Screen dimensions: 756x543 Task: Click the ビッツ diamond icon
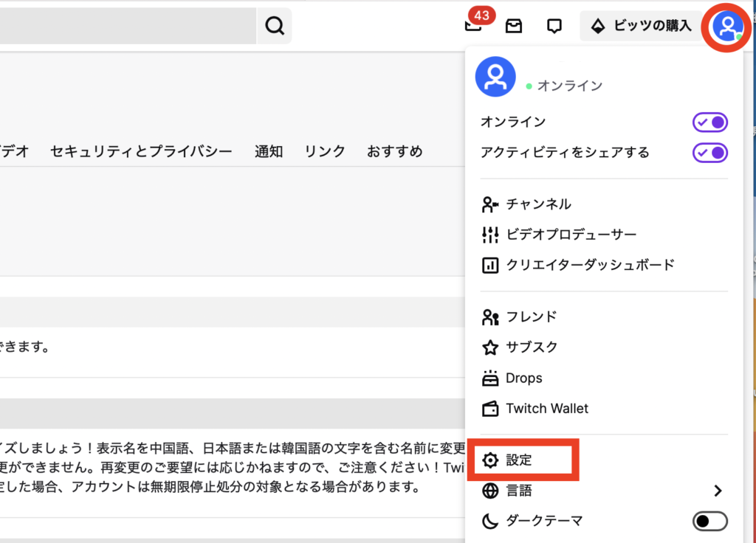[598, 26]
